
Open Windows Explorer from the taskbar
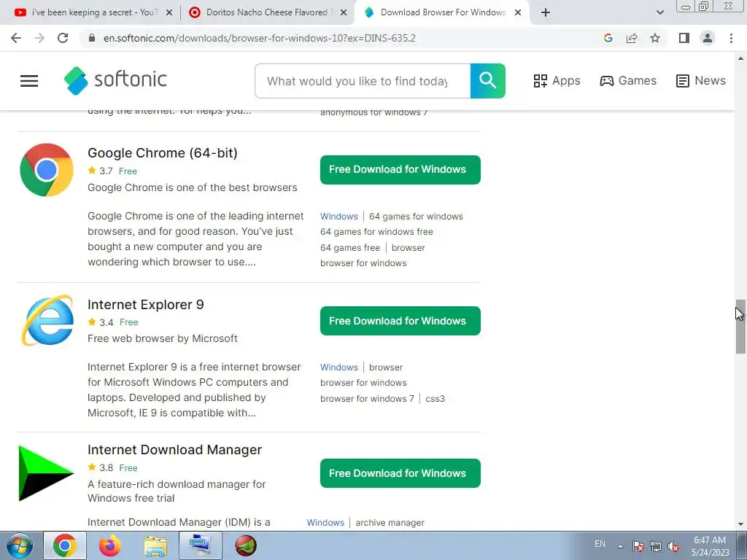tap(155, 545)
